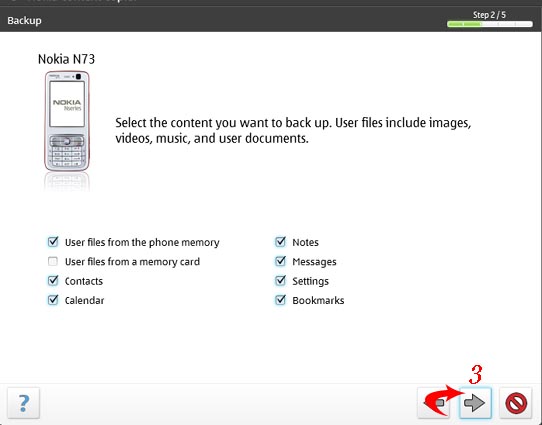Go to next step with right arrow

(475, 403)
